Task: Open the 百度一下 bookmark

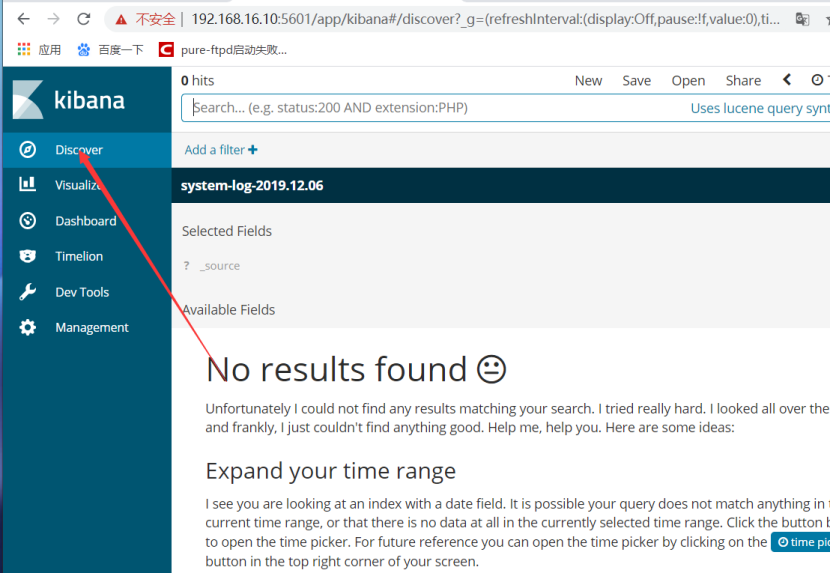Action: pyautogui.click(x=121, y=50)
